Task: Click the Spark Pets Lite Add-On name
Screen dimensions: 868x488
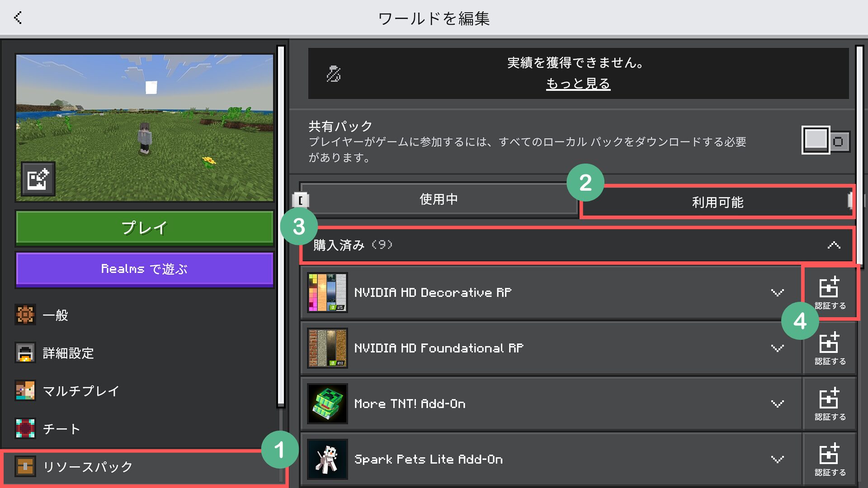Action: (428, 460)
